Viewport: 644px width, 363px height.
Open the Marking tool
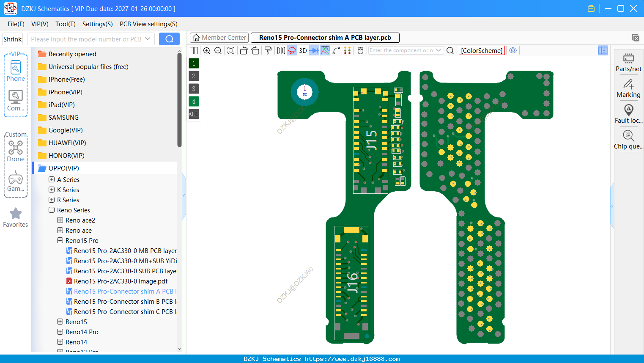point(628,88)
